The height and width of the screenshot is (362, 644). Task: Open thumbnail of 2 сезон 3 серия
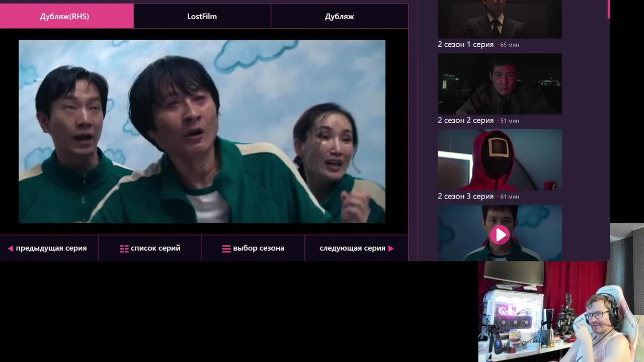coord(500,160)
